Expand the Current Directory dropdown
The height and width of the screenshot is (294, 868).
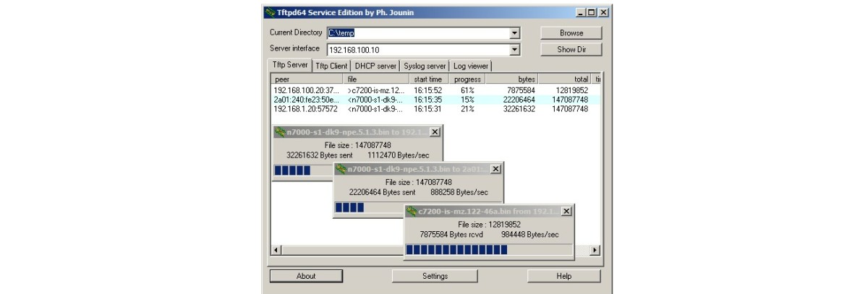(514, 33)
